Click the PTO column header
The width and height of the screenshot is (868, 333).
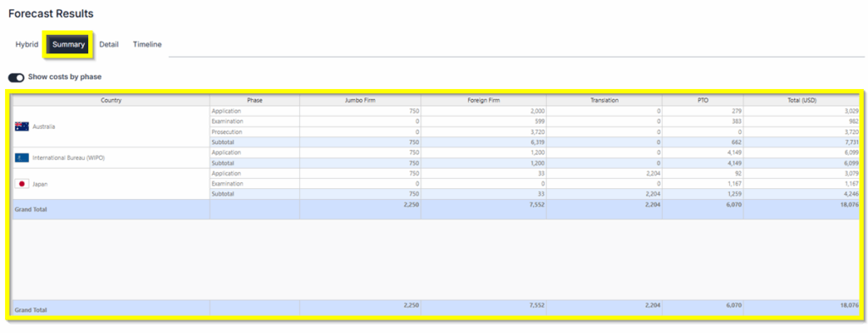703,101
